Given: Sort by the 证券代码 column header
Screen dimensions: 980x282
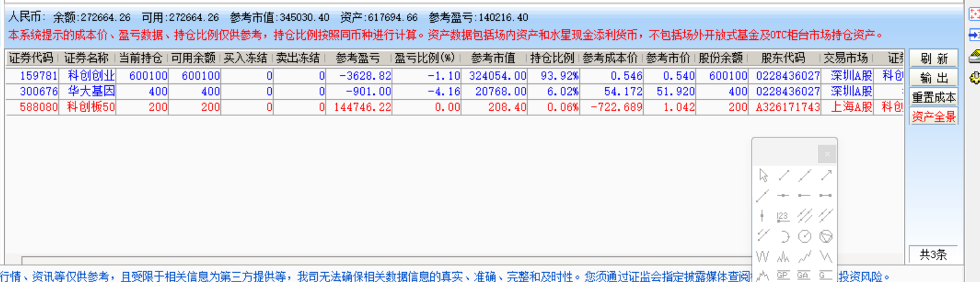Looking at the screenshot, I should coord(31,58).
